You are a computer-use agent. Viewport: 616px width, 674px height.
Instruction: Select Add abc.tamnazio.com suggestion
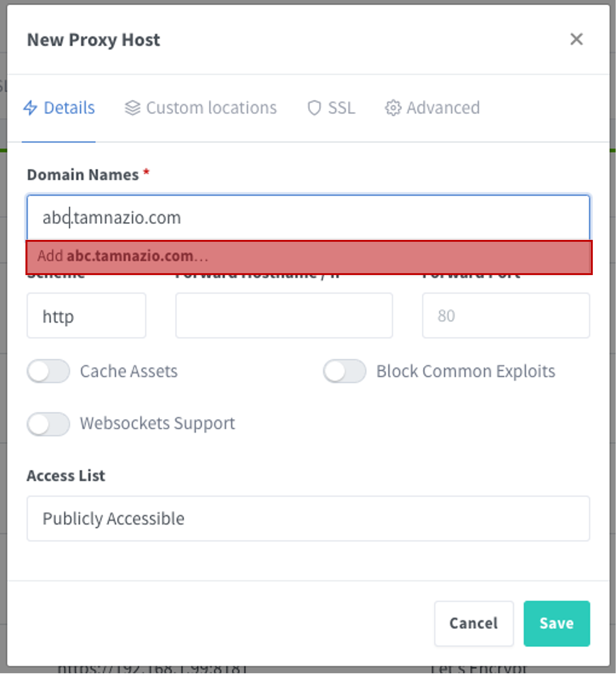pyautogui.click(x=309, y=257)
